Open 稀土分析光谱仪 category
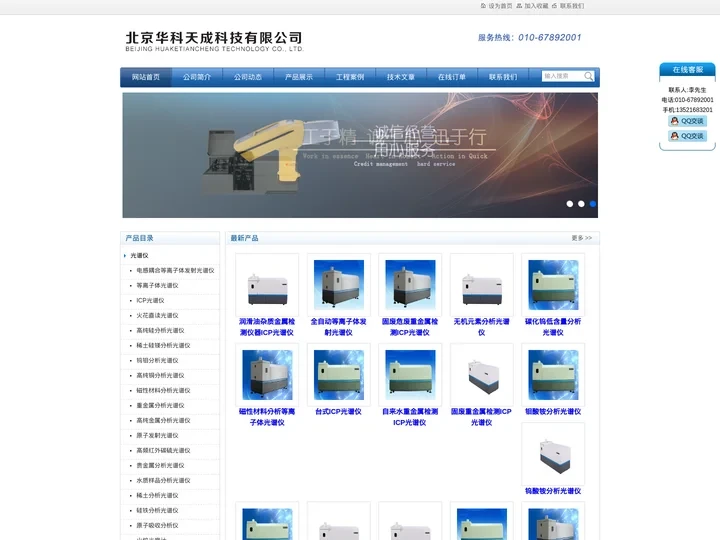This screenshot has width=720, height=540. click(x=158, y=495)
